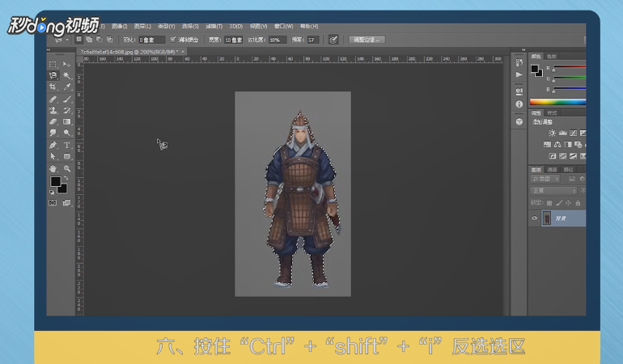Toggle pen pressure for lasso width
Viewport: 623px width, 364px height.
coord(333,40)
